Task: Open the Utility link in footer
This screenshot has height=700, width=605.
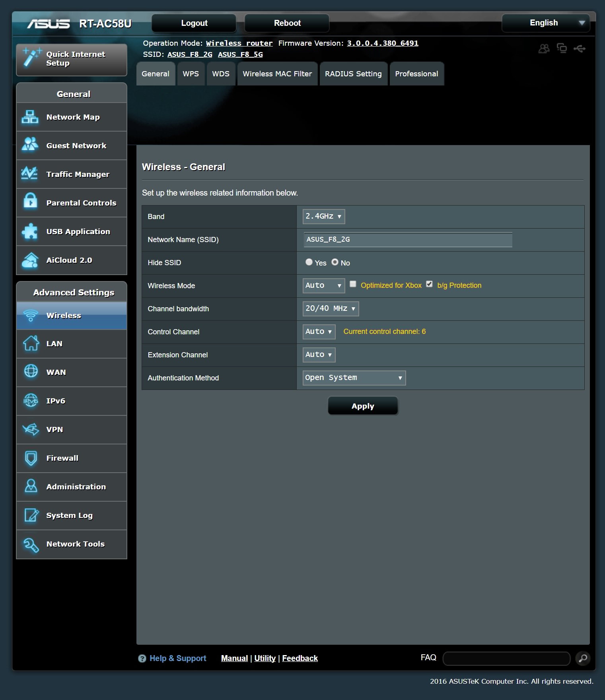Action: 265,658
